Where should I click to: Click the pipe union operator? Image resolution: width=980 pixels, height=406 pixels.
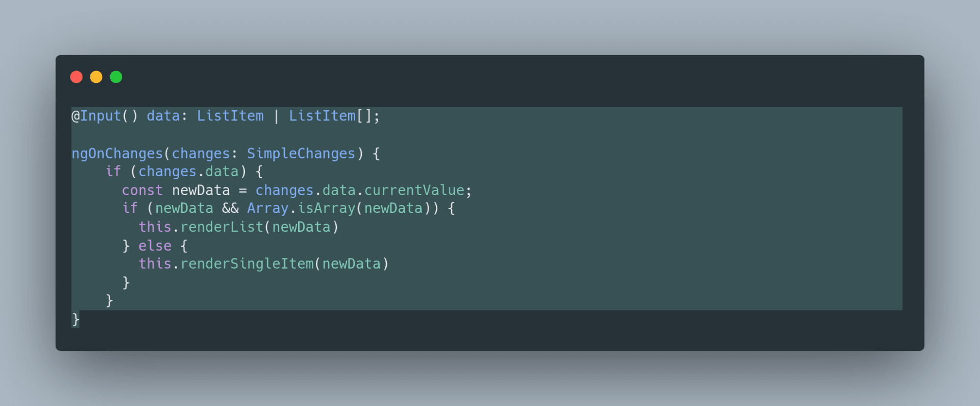point(276,116)
